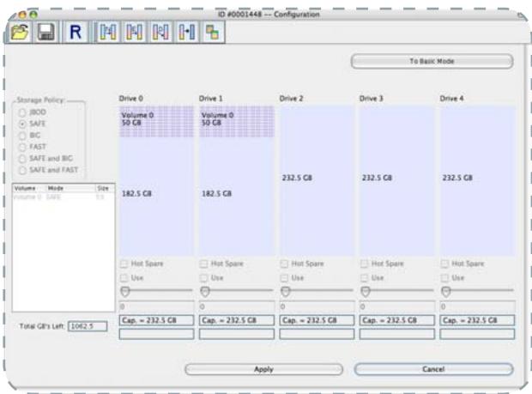Click the empty box below Drive 2 capacity
Image resolution: width=532 pixels, height=394 pixels.
[317, 334]
